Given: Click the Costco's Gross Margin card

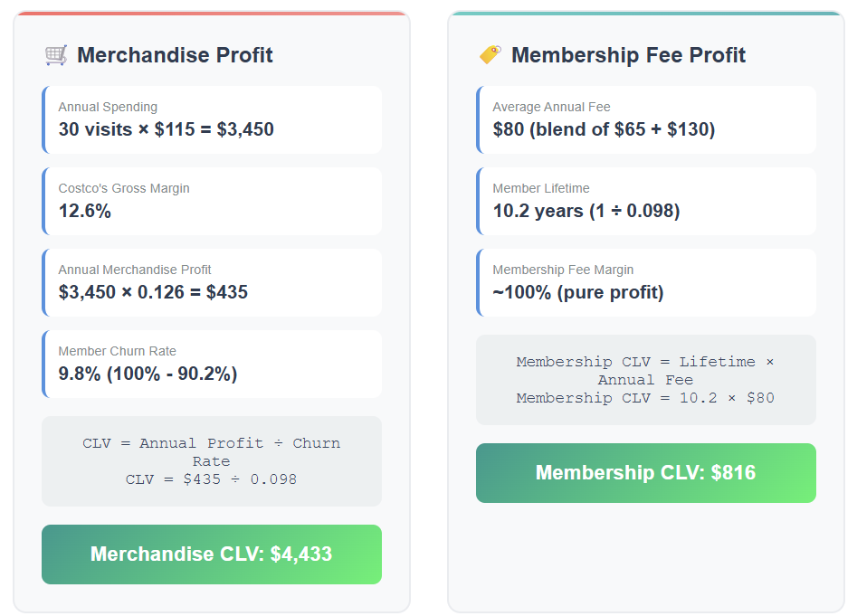Looking at the screenshot, I should [212, 201].
